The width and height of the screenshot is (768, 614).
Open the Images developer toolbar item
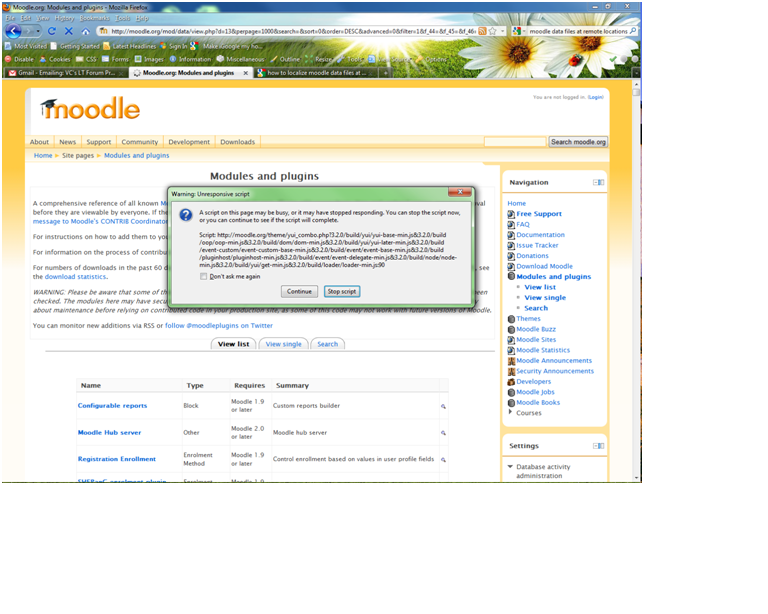point(149,59)
